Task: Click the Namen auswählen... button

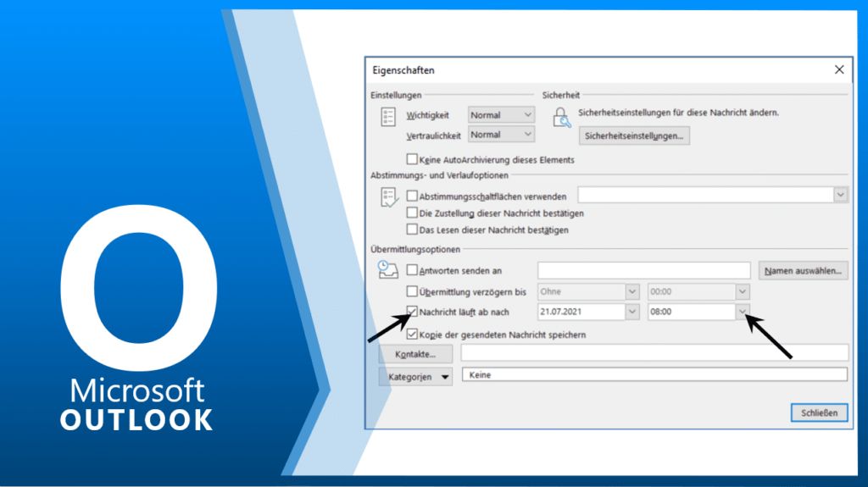Action: pyautogui.click(x=803, y=271)
